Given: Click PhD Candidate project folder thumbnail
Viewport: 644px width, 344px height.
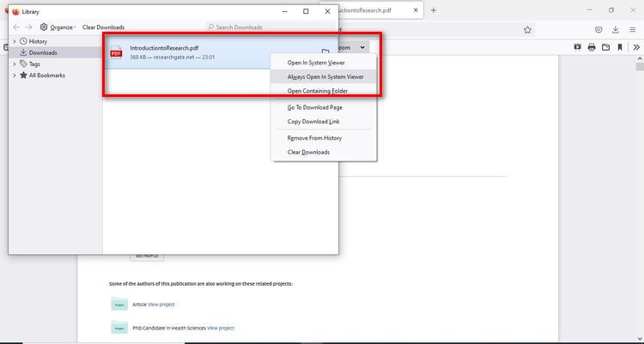Looking at the screenshot, I should click(119, 328).
